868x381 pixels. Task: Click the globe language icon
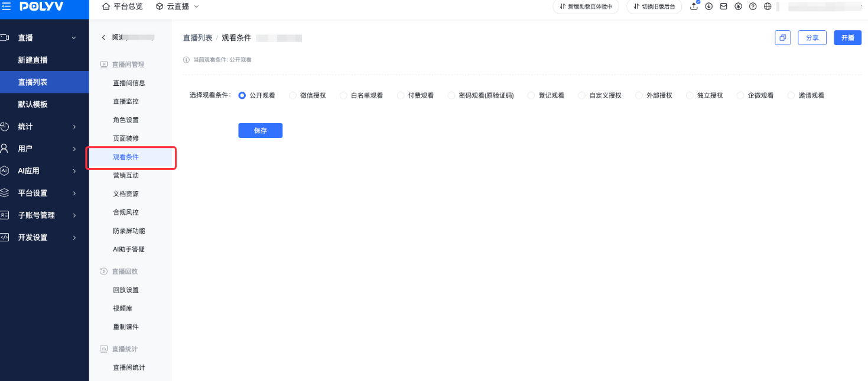768,7
